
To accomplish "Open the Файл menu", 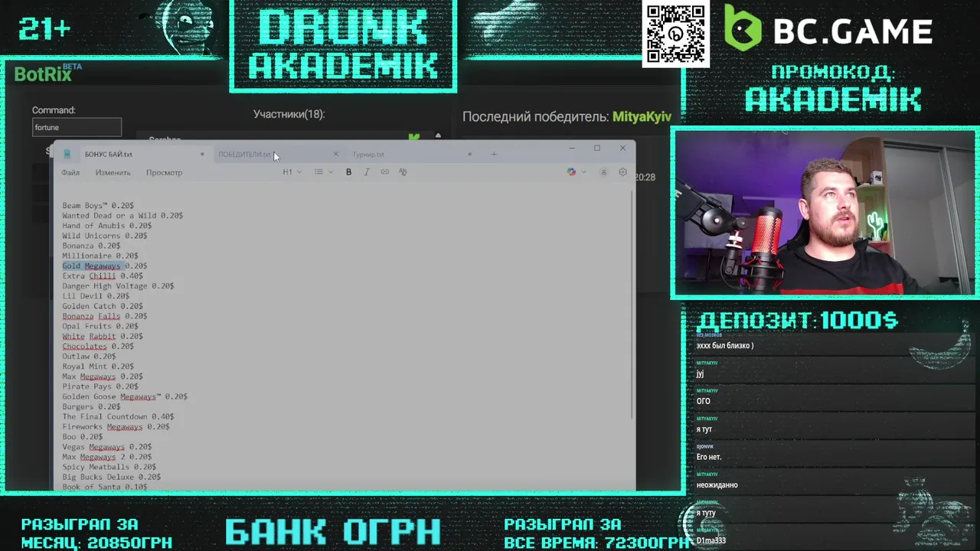I will click(70, 172).
